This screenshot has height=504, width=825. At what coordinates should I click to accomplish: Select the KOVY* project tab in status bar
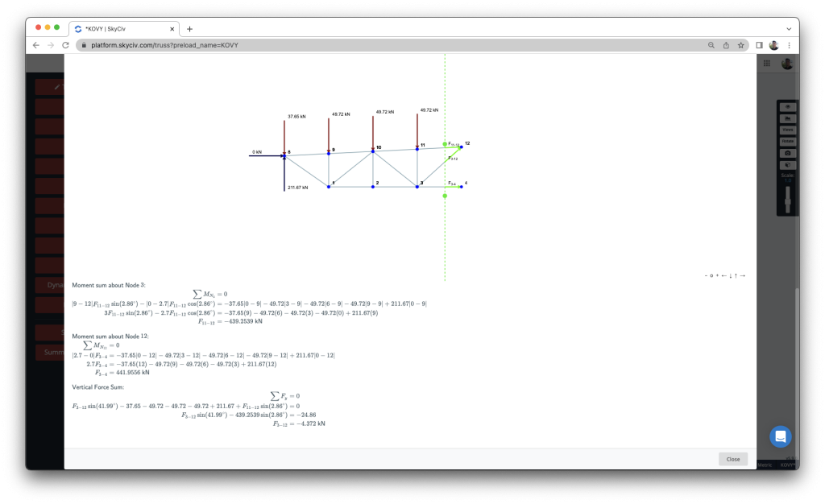click(x=786, y=465)
